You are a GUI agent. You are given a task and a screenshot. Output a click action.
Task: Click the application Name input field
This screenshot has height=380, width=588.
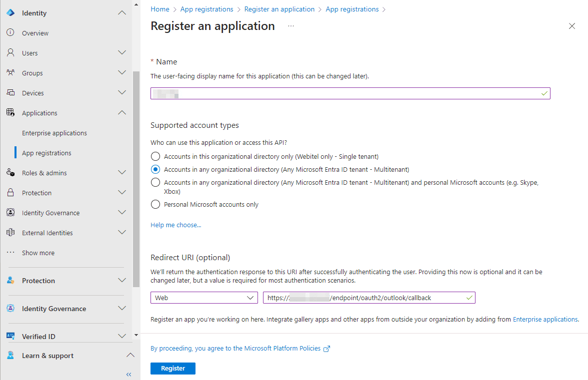pyautogui.click(x=350, y=93)
